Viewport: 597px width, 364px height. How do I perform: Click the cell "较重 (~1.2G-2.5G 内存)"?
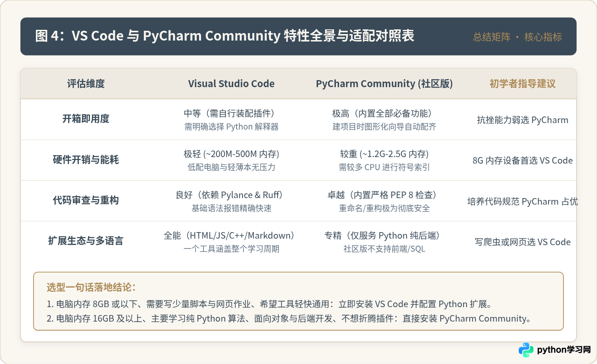pos(384,154)
